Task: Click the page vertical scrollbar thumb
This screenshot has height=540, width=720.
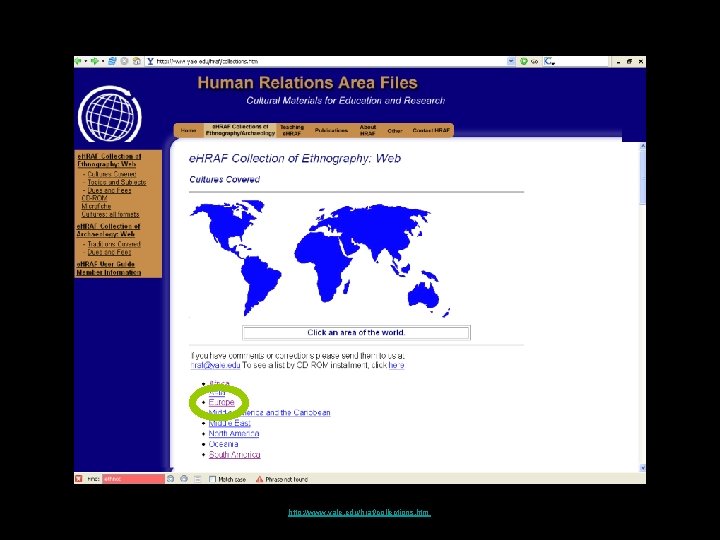Action: point(642,176)
